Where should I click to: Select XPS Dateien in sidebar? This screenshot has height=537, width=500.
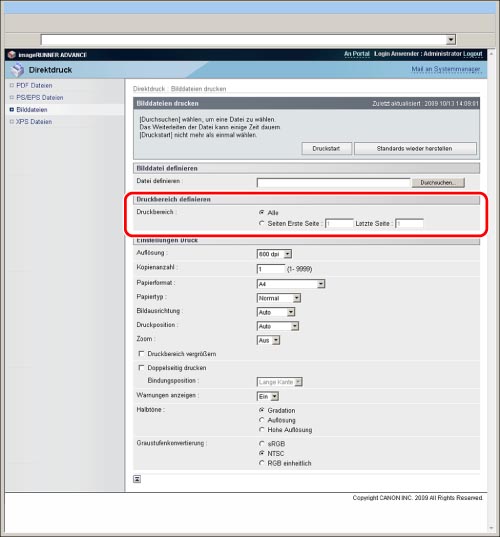(34, 122)
